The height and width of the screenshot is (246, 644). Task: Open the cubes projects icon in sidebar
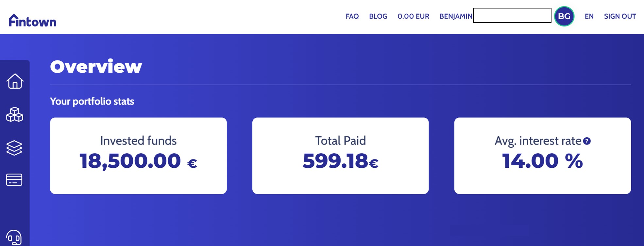(x=15, y=115)
